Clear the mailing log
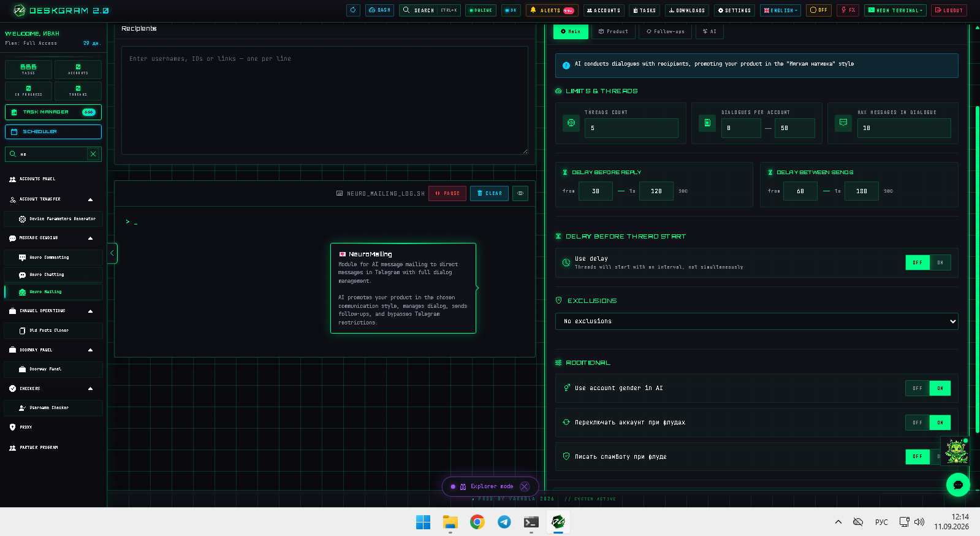Viewport: 980px width, 536px height. click(x=489, y=193)
